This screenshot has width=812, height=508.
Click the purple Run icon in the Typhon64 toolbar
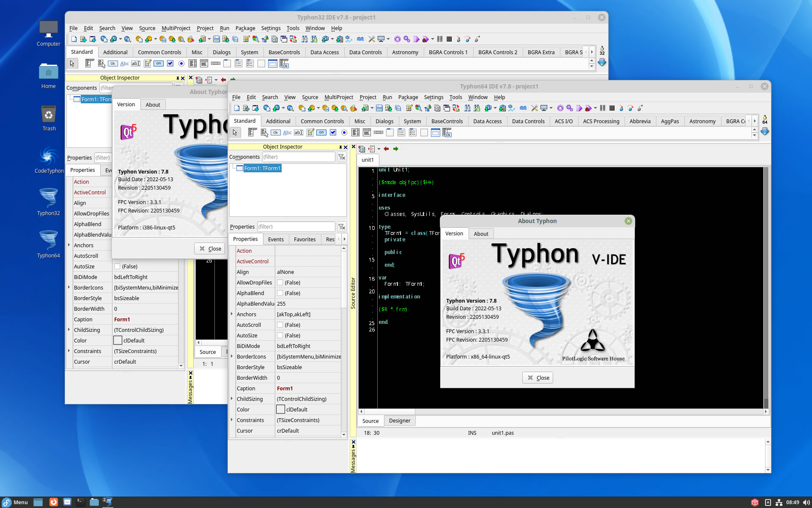(579, 108)
